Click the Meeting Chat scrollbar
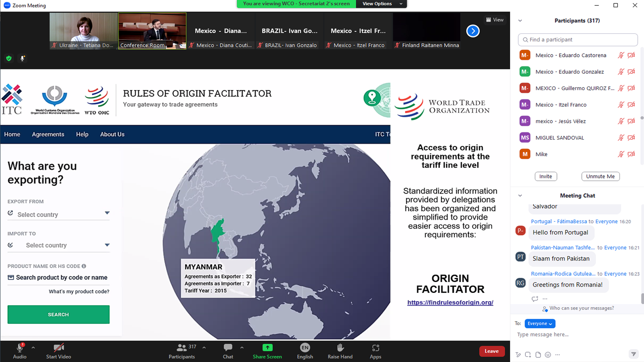The image size is (644, 362). (x=642, y=298)
